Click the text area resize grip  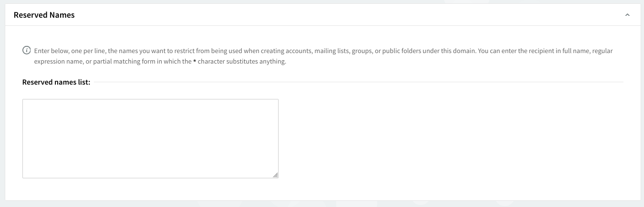pos(275,175)
